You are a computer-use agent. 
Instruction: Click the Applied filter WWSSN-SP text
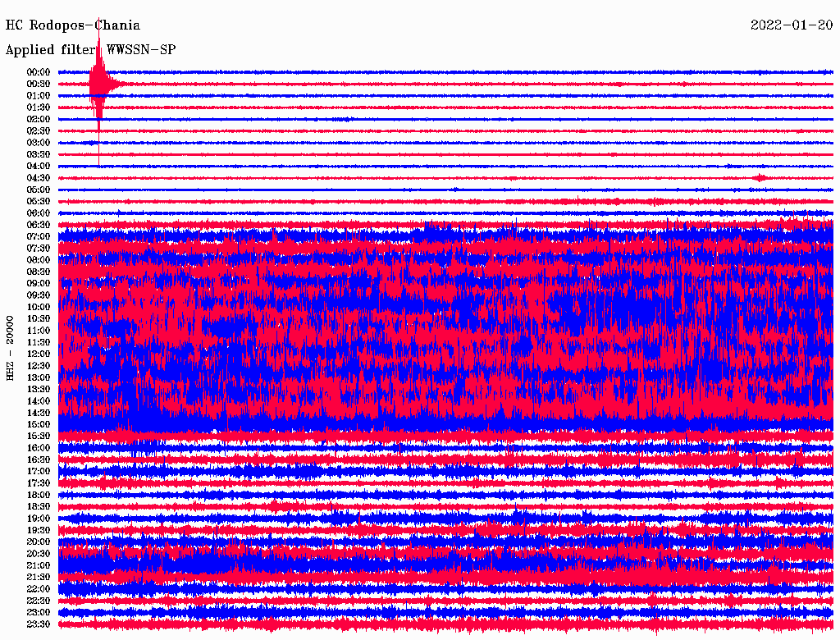90,50
